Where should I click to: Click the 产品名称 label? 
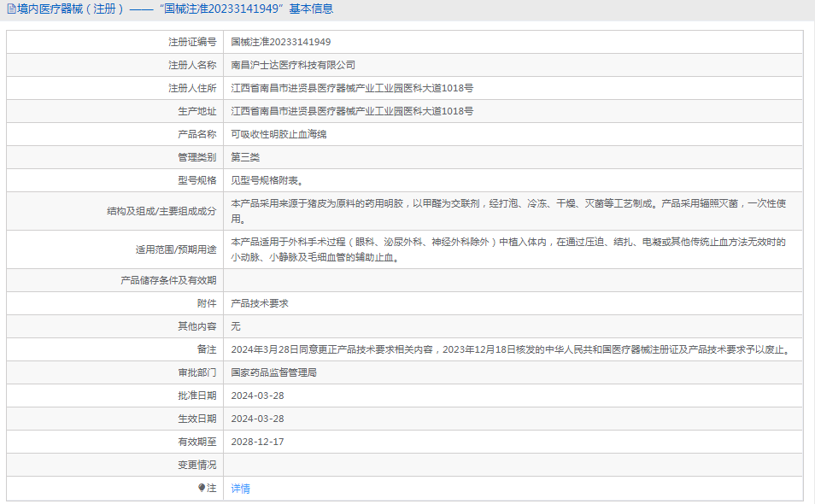[x=197, y=134]
